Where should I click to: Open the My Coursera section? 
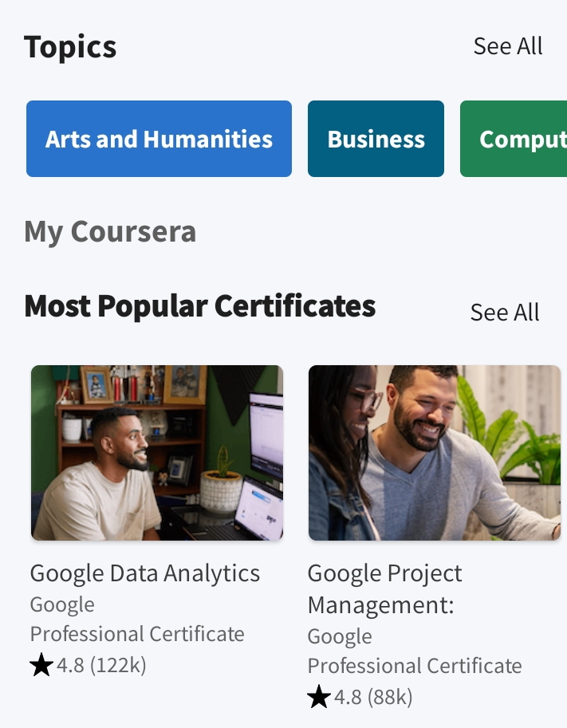click(x=110, y=232)
